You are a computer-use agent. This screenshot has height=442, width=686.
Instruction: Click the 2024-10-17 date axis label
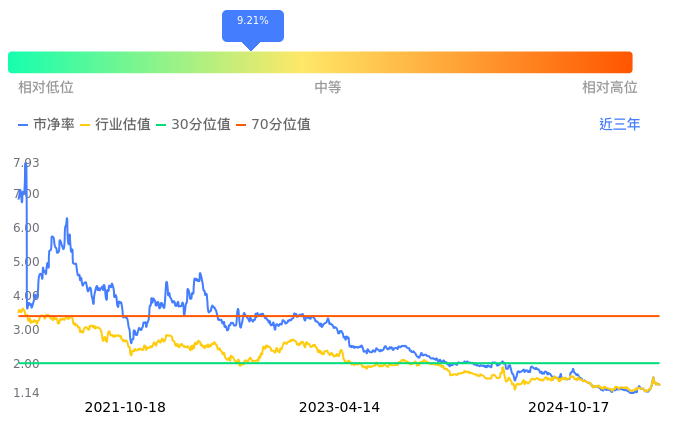[x=568, y=407]
